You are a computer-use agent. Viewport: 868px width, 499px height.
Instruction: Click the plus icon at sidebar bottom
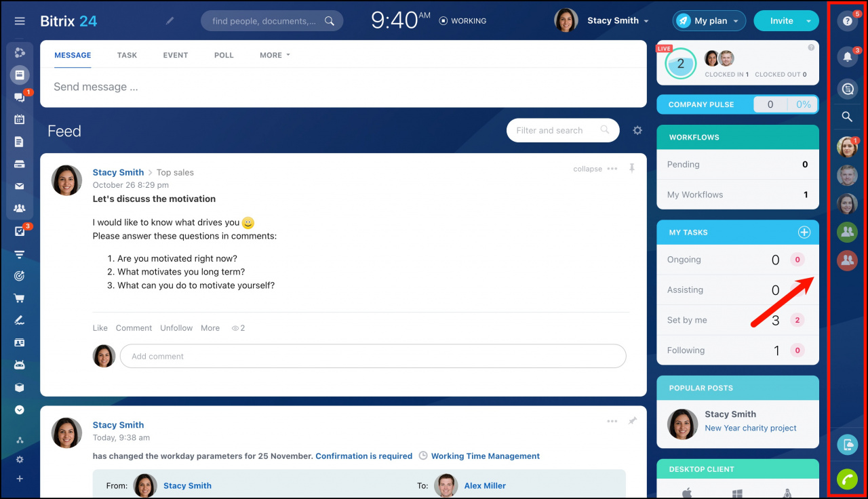click(x=20, y=479)
